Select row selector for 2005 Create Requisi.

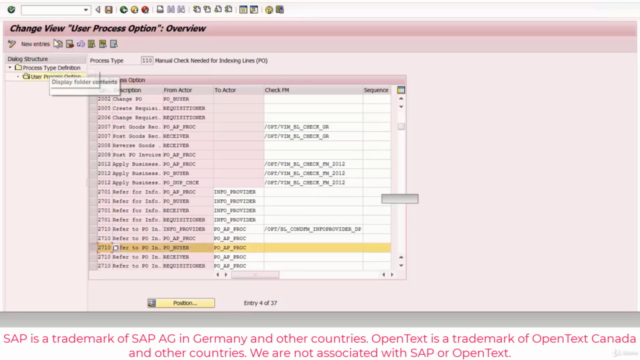point(93,108)
